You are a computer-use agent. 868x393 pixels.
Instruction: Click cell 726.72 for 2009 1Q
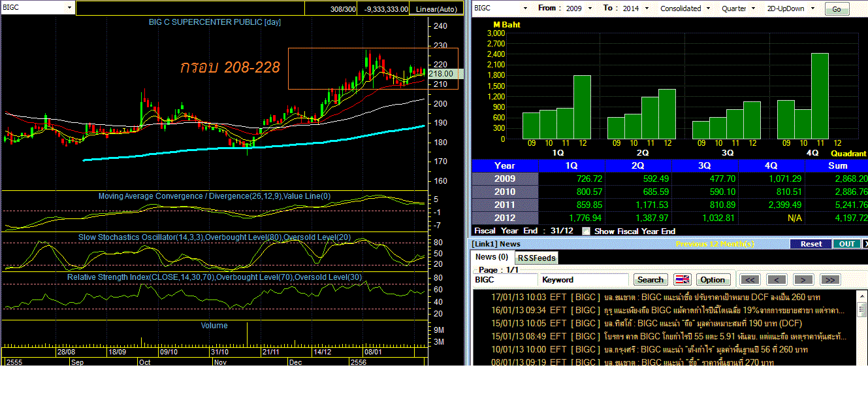pyautogui.click(x=571, y=179)
